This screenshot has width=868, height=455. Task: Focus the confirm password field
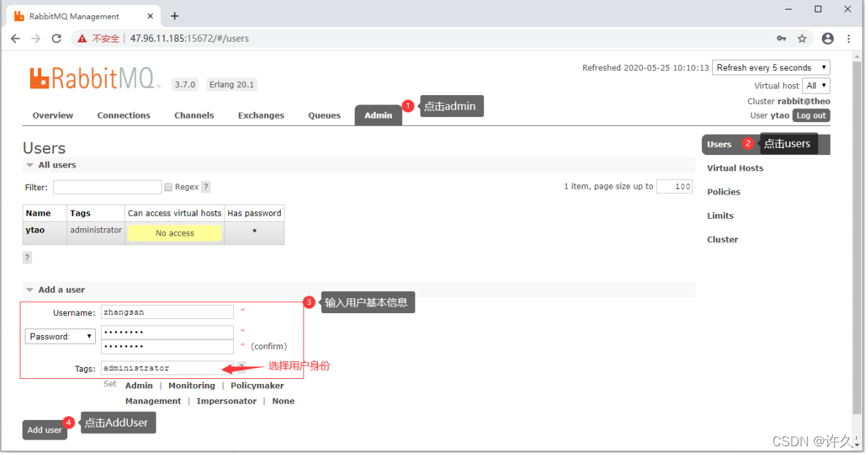coord(167,347)
